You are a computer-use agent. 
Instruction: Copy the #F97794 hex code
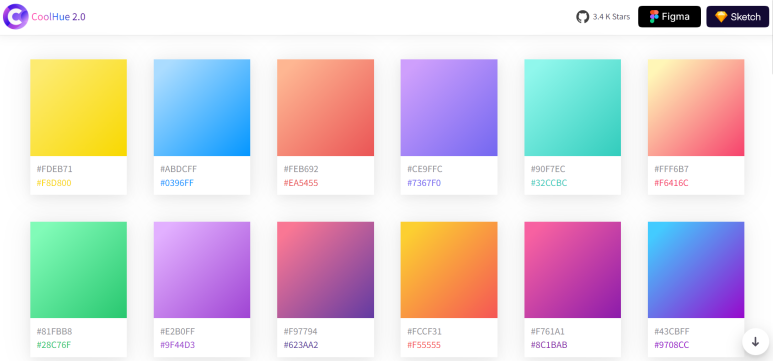(x=300, y=331)
